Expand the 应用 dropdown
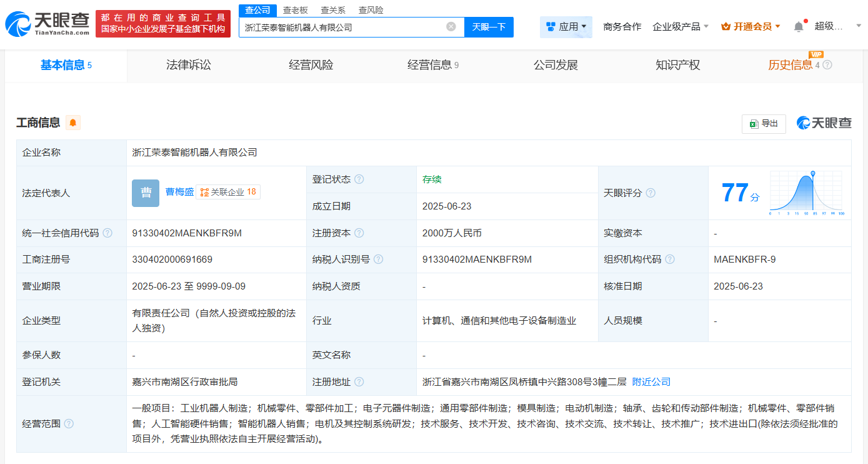Viewport: 868px width, 464px height. [x=566, y=27]
